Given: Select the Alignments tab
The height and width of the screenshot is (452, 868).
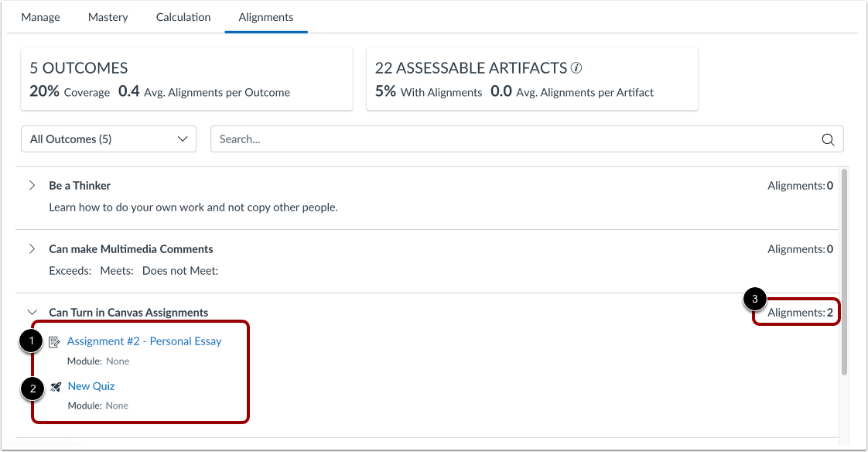Looking at the screenshot, I should click(x=265, y=17).
